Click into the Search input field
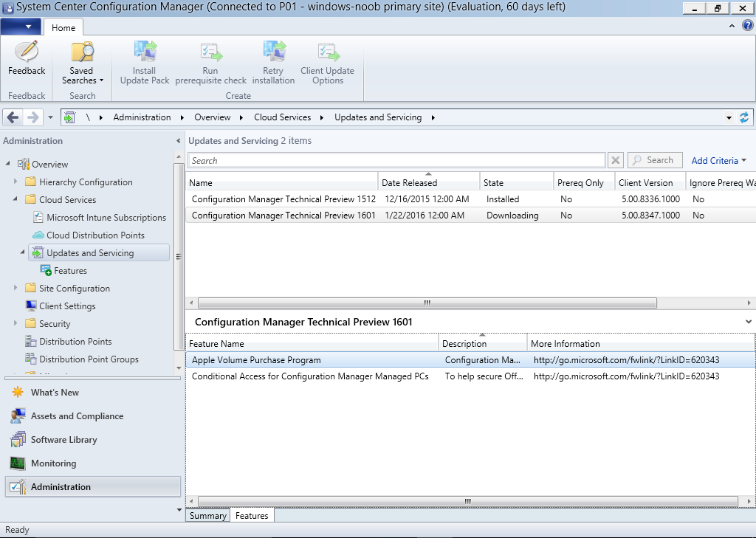The height and width of the screenshot is (538, 756). click(396, 161)
